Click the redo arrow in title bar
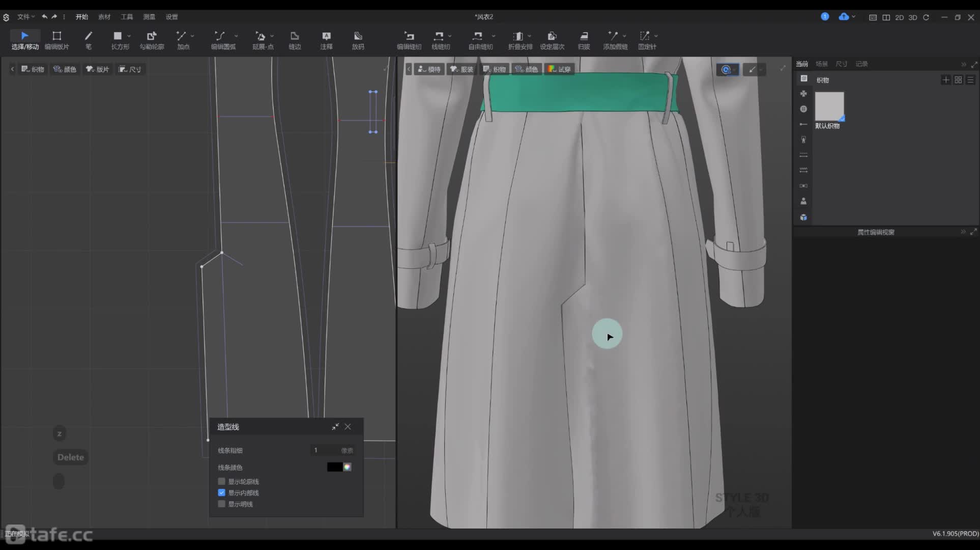This screenshot has height=550, width=980. pos(54,17)
